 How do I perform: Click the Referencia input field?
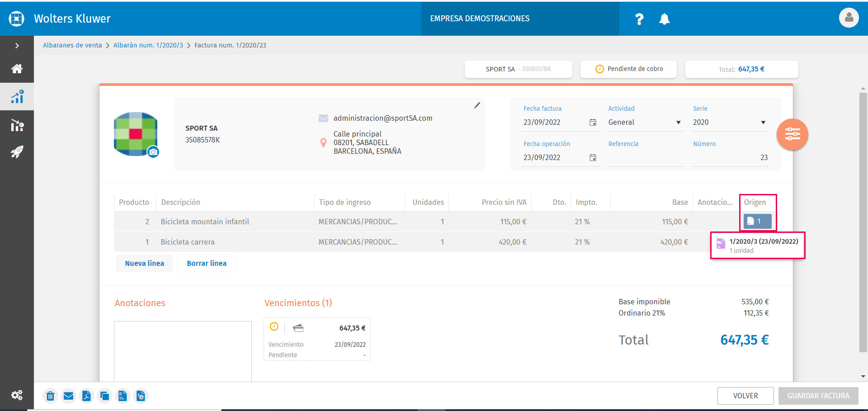646,157
